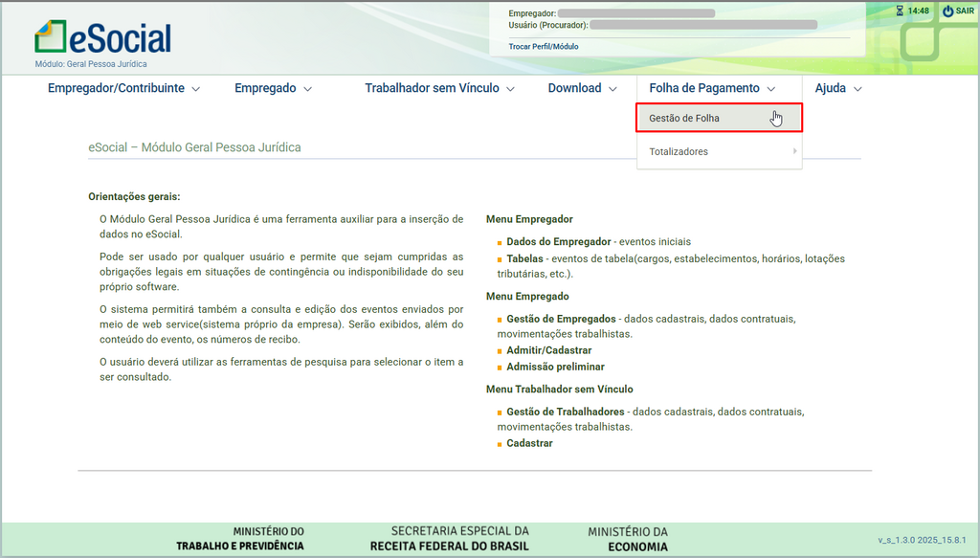Open the Gestão de Empregados link
Viewport: 980px width, 558px height.
coord(561,319)
